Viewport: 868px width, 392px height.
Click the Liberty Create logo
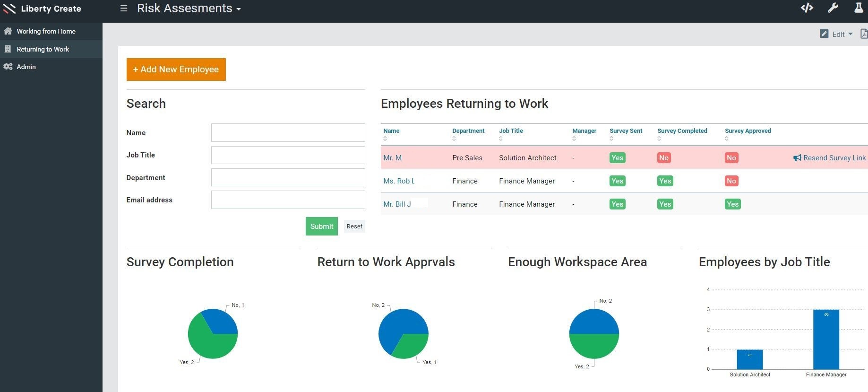point(43,9)
